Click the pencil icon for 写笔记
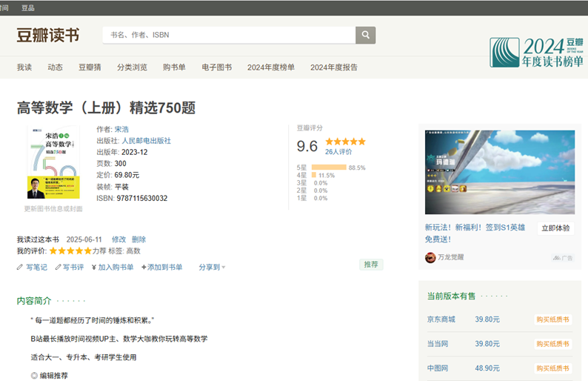This screenshot has height=381, width=588. 20,268
